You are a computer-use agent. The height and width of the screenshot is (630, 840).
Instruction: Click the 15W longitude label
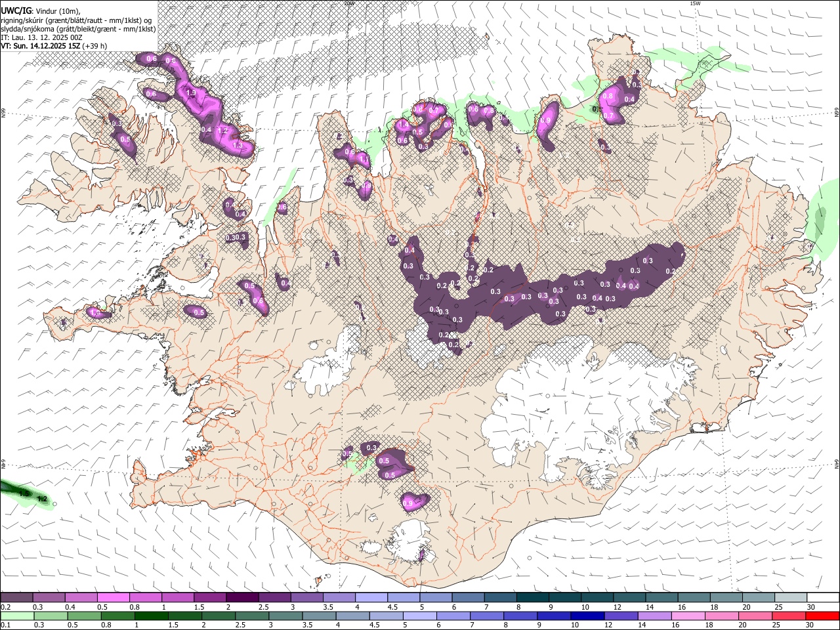pos(695,3)
